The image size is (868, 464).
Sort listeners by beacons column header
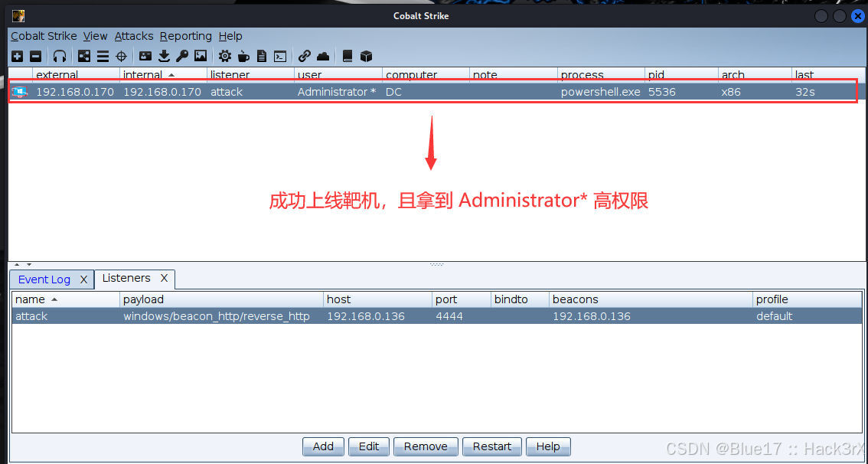tap(651, 299)
